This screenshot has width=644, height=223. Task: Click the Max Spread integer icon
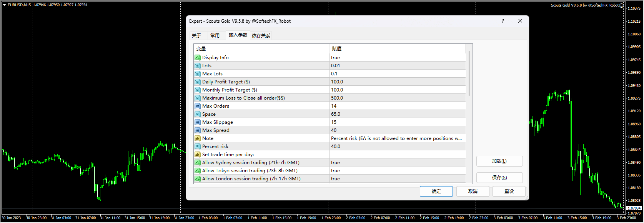(197, 130)
